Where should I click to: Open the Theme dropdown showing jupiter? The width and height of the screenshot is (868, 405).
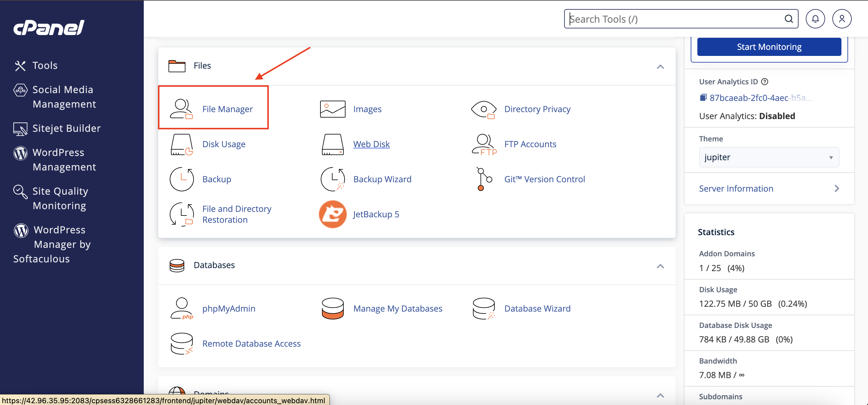tap(769, 157)
